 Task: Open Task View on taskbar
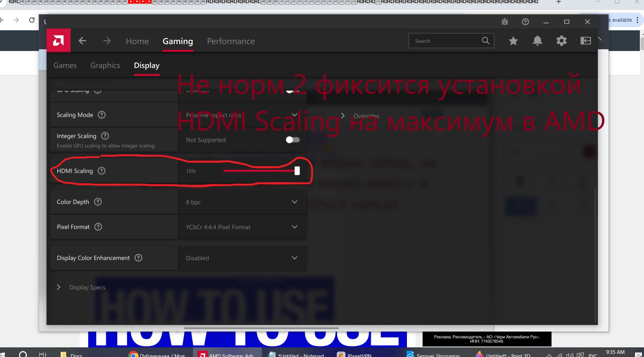(x=42, y=354)
